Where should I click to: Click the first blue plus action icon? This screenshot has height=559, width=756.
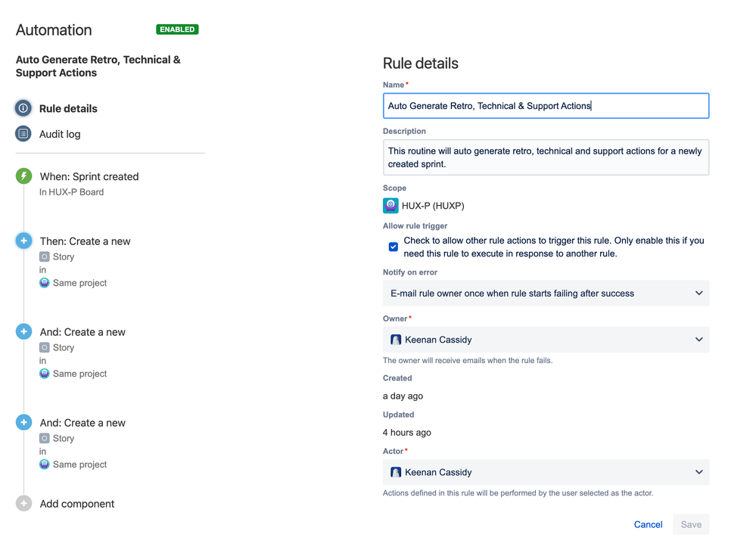pos(24,241)
